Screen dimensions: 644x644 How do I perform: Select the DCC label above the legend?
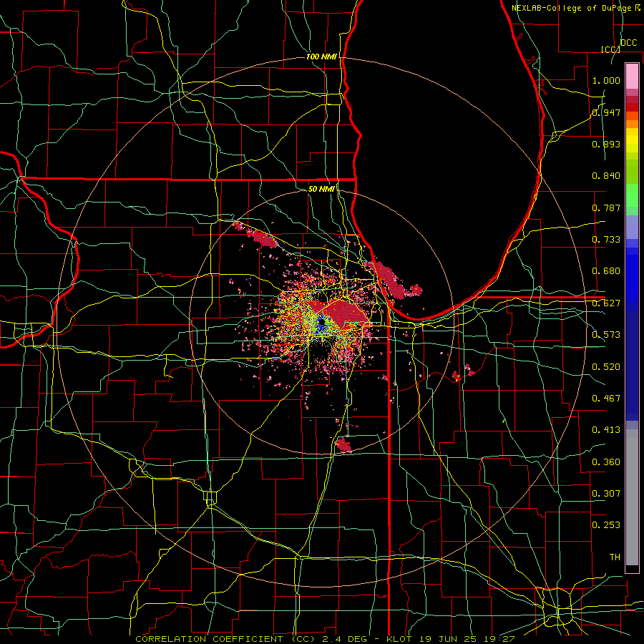point(628,43)
